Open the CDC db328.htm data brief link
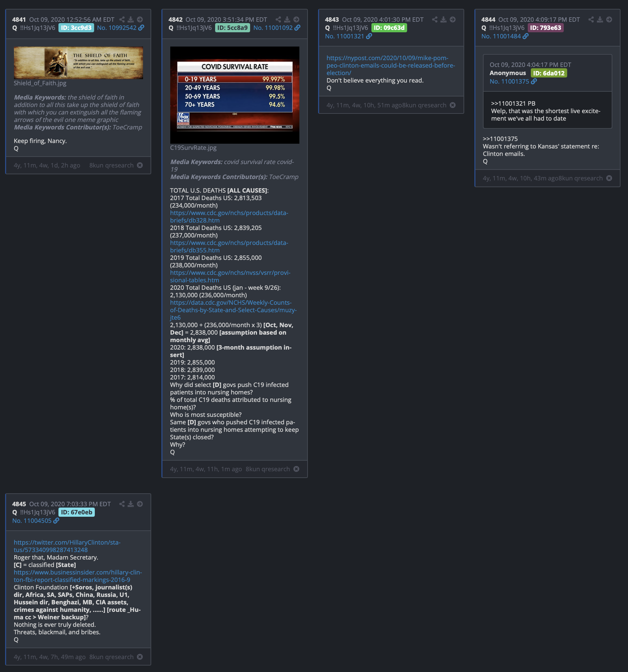Viewport: 628px width, 672px height. 229,216
